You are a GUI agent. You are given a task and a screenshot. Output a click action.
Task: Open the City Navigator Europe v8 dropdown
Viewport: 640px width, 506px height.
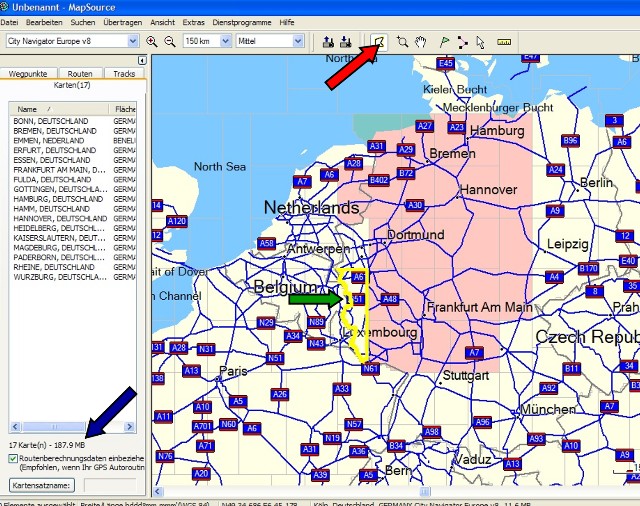click(x=134, y=41)
